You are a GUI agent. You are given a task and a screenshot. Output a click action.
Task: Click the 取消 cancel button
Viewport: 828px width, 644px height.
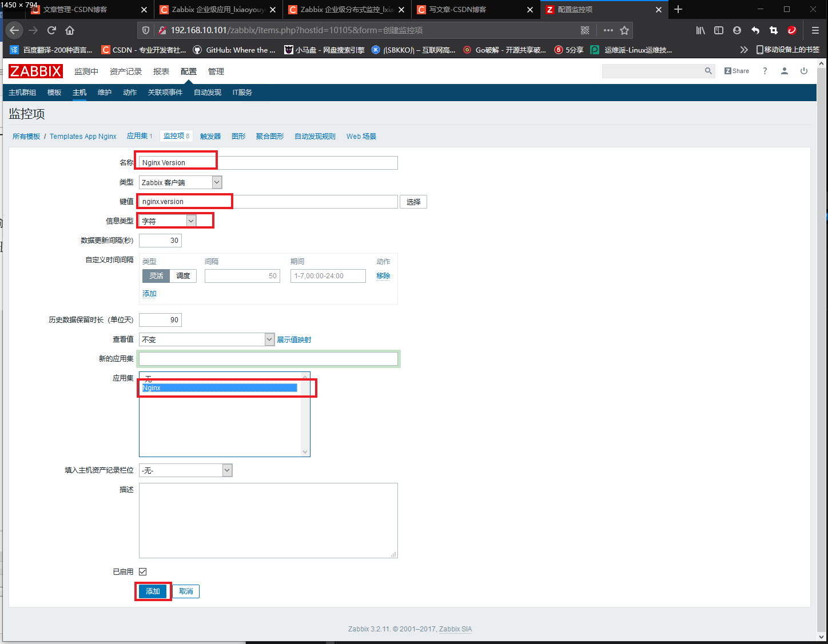click(186, 591)
